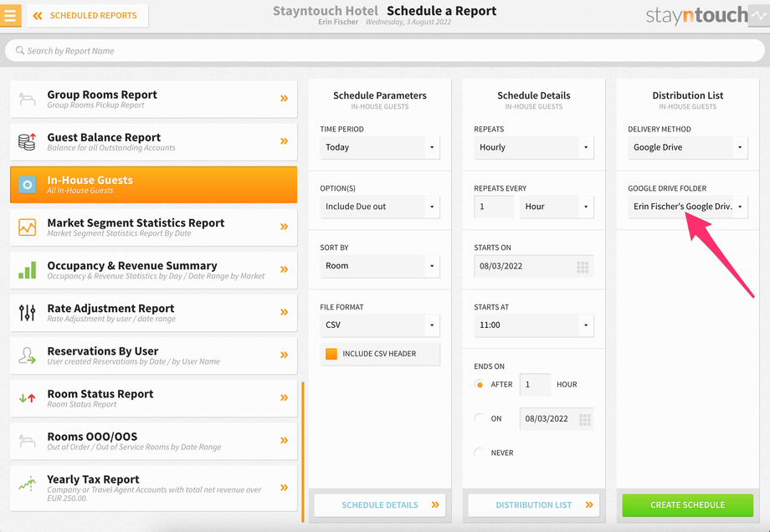
Task: Open Yearly Tax Report via chevron
Action: [284, 488]
